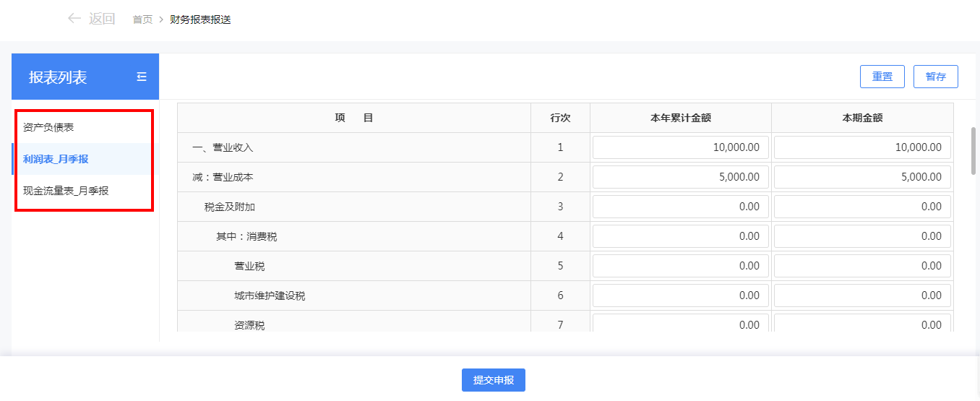
Task: Edit 营业成本 本期金额 field
Action: tap(862, 177)
